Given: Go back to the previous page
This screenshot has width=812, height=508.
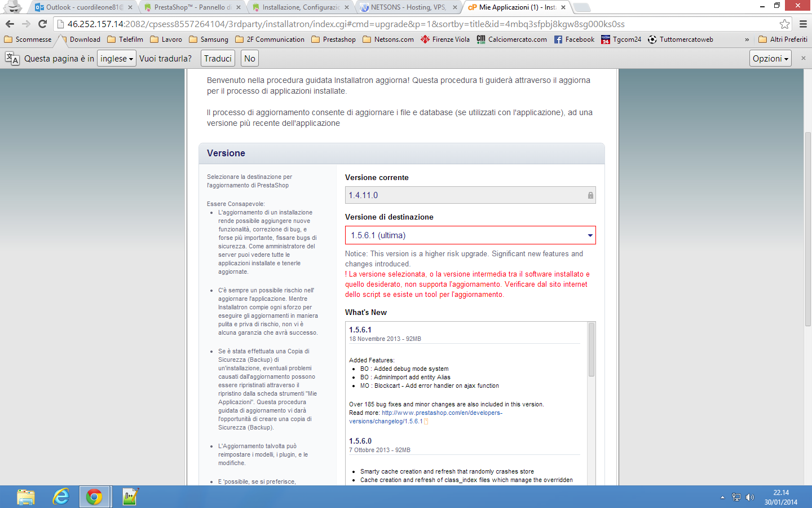Looking at the screenshot, I should tap(10, 24).
